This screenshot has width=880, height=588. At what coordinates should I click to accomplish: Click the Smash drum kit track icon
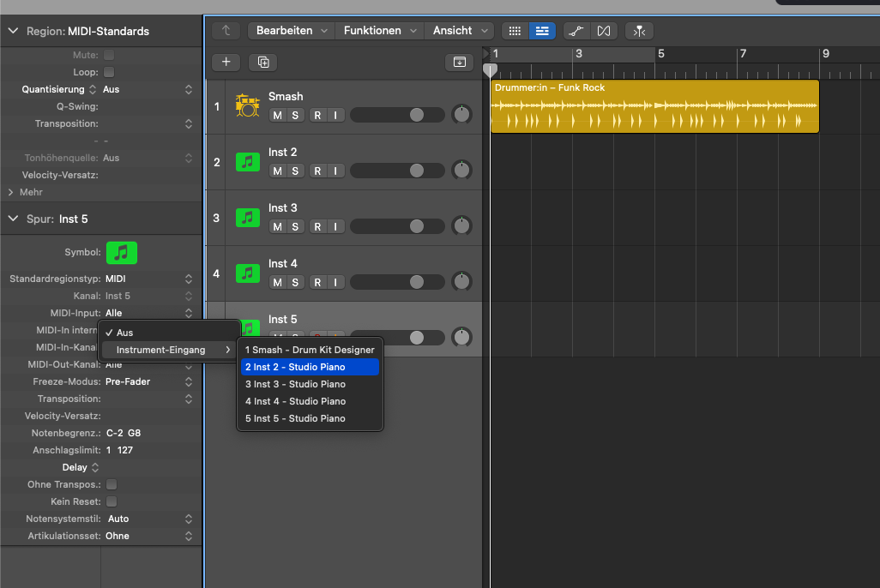click(247, 106)
